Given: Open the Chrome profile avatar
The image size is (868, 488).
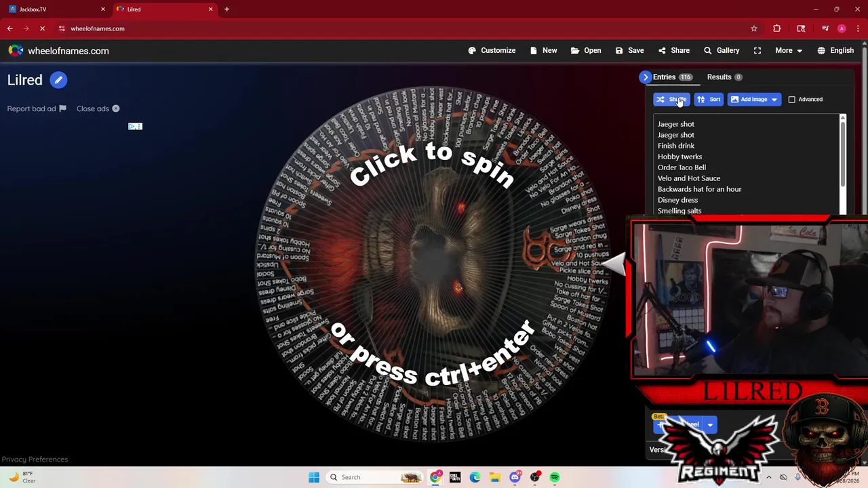Looking at the screenshot, I should [x=842, y=28].
